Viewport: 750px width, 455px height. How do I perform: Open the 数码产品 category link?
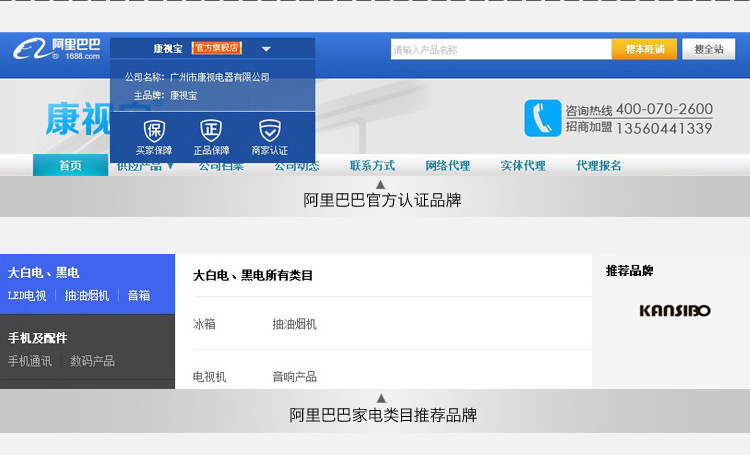pos(92,361)
